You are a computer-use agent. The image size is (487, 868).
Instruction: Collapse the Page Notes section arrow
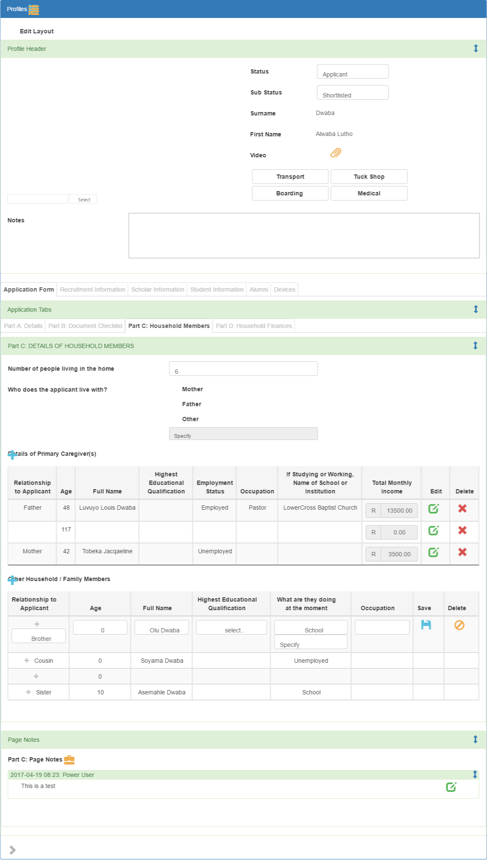click(475, 739)
